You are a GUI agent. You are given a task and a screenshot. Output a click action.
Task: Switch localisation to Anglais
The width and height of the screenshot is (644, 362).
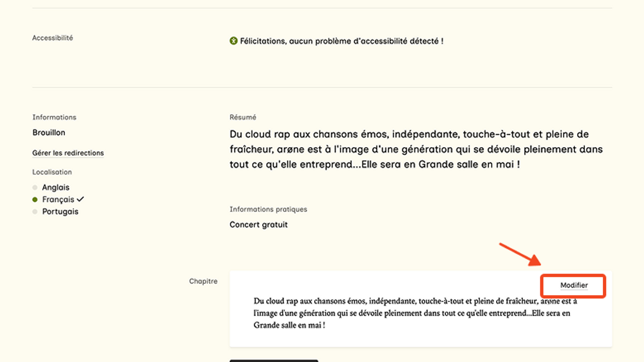[56, 188]
